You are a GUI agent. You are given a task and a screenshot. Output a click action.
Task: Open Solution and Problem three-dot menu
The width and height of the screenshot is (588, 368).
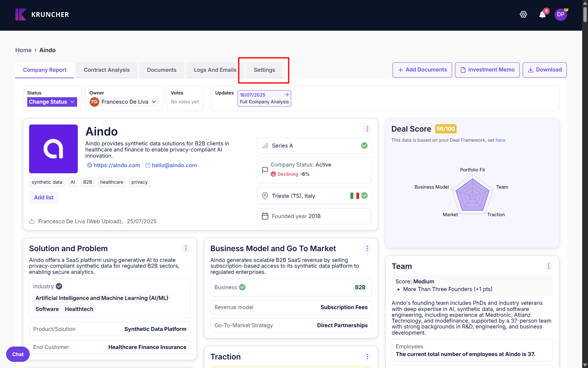pos(186,248)
